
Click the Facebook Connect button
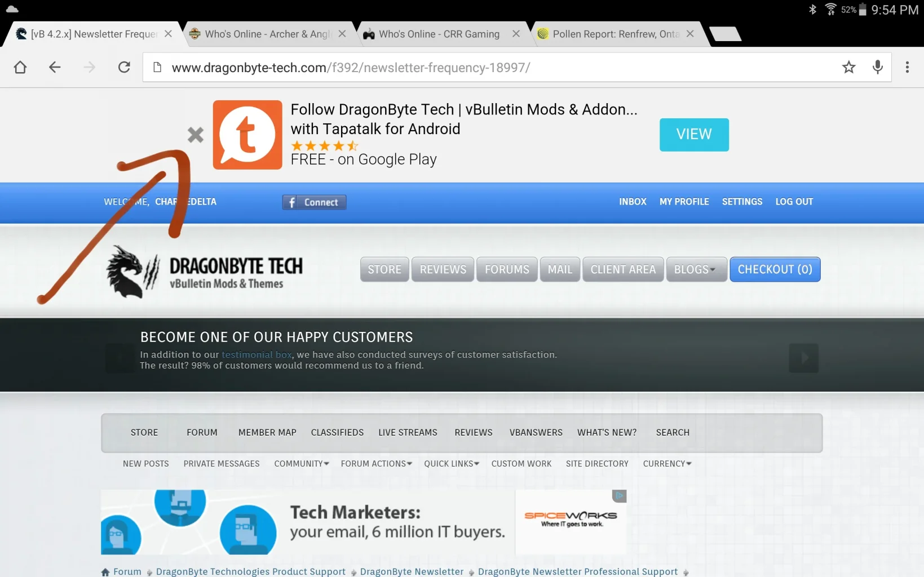coord(314,202)
